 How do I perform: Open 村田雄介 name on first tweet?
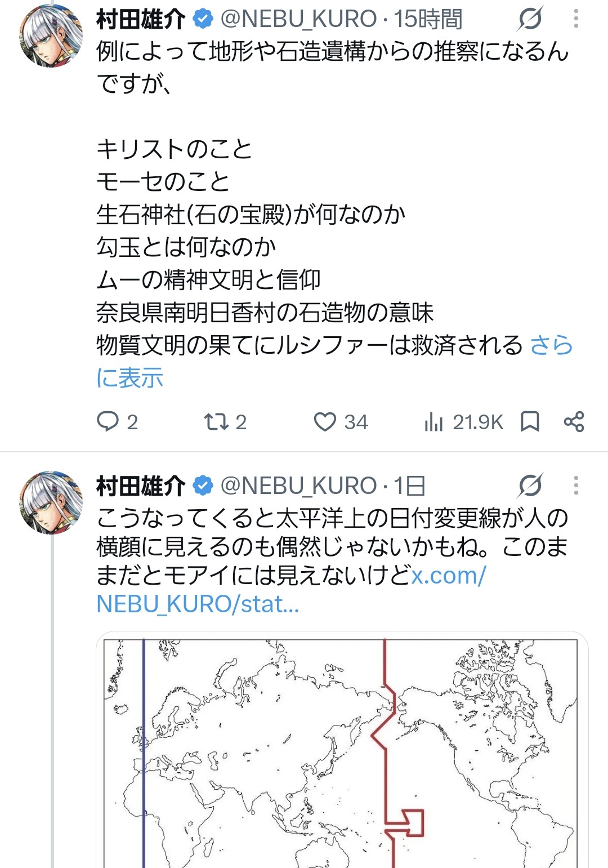point(141,19)
